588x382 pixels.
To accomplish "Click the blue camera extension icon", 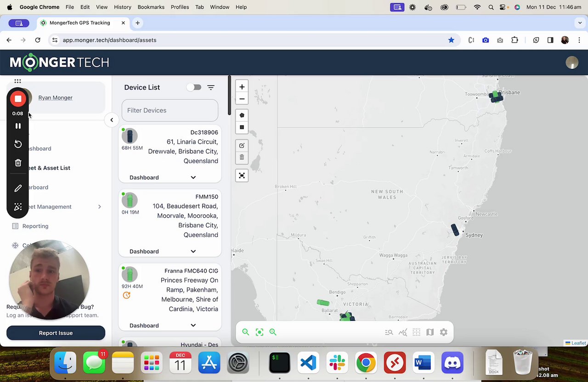I will (x=486, y=40).
